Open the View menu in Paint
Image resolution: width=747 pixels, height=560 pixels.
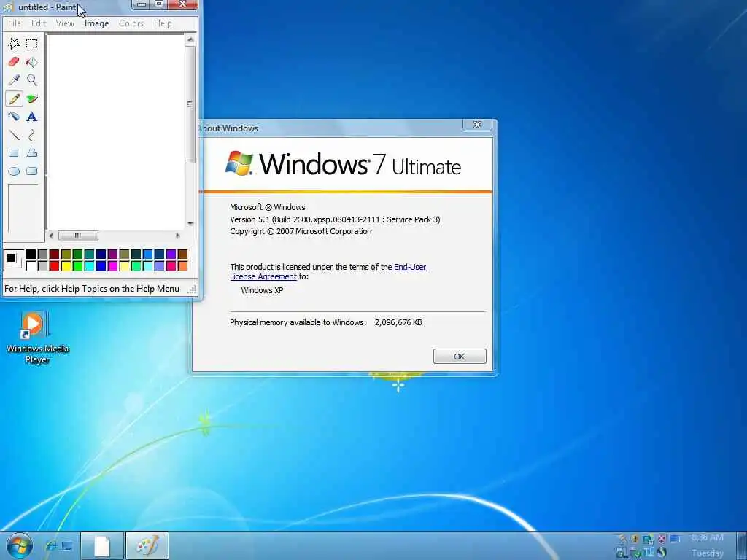pyautogui.click(x=65, y=23)
